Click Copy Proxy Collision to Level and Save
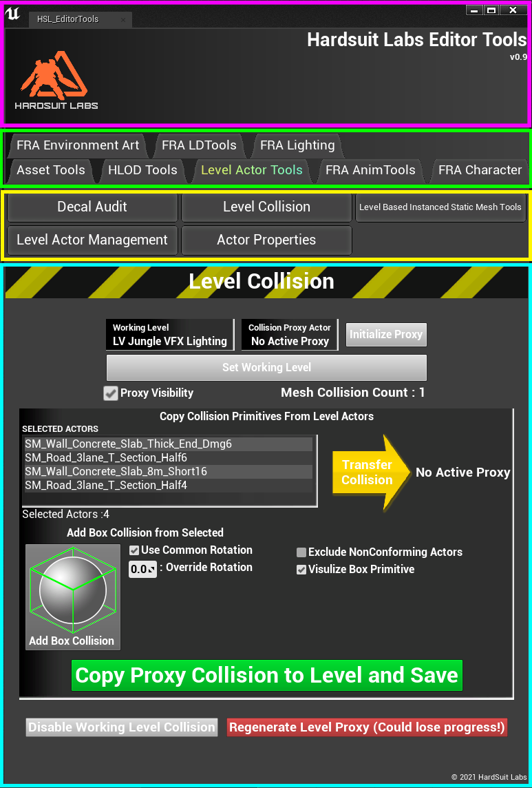The image size is (532, 788). click(x=267, y=676)
